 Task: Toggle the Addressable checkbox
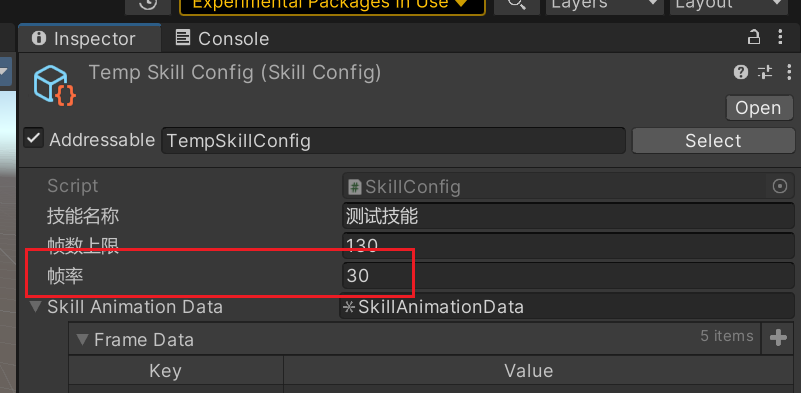pyautogui.click(x=34, y=138)
